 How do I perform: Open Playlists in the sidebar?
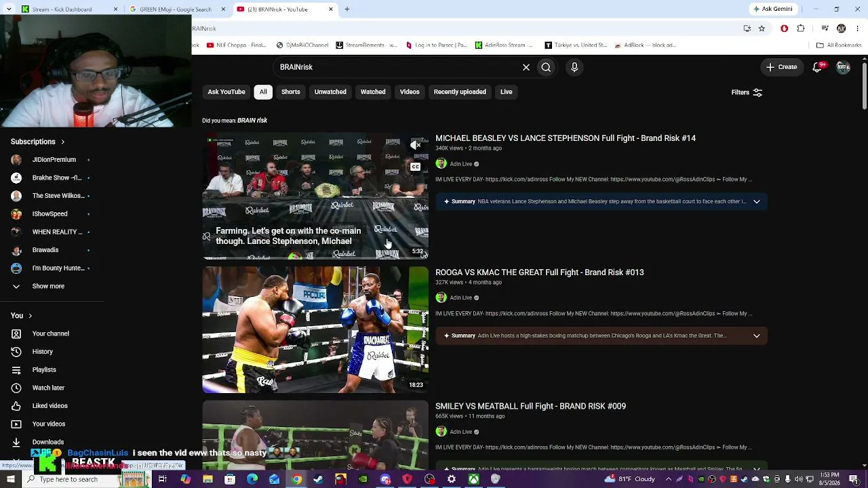pos(44,369)
